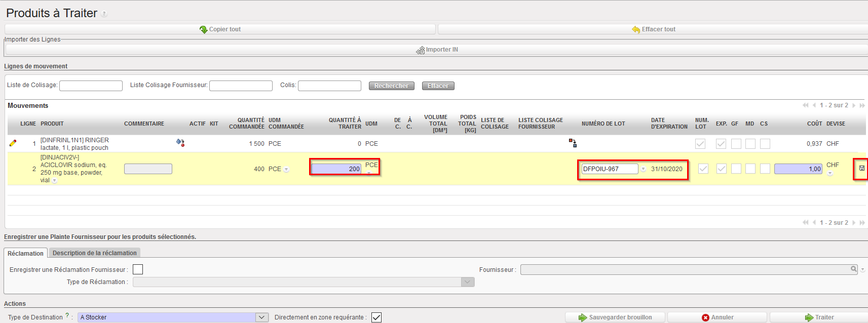Viewport: 868px width, 323px height.
Task: Click the Quantité à traiter field showing 200
Action: click(x=336, y=169)
